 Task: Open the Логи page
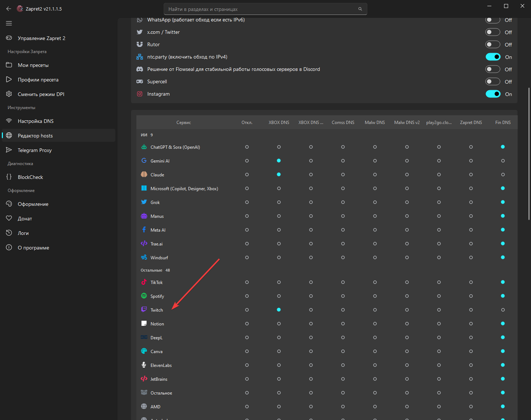point(59,233)
